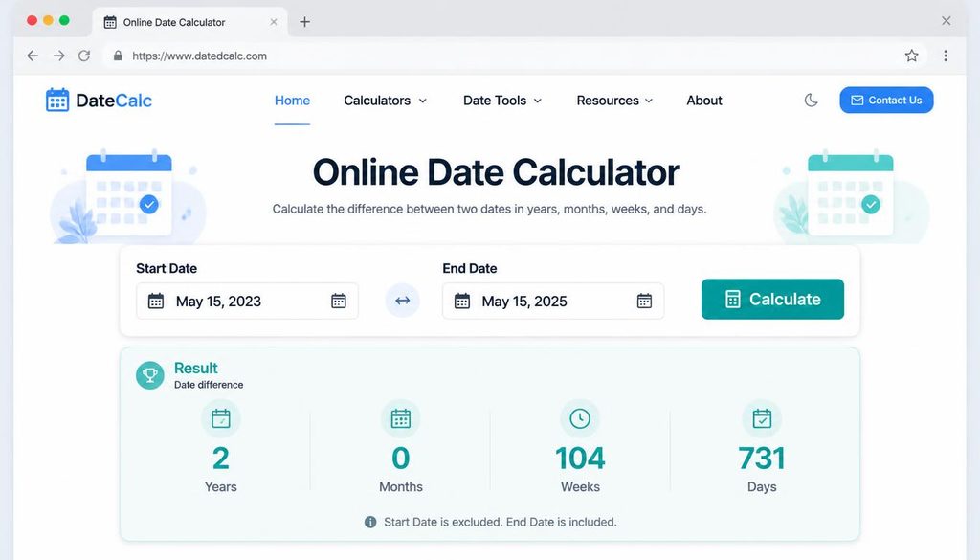Click the Result trophy icon
The width and height of the screenshot is (980, 560).
tap(150, 375)
